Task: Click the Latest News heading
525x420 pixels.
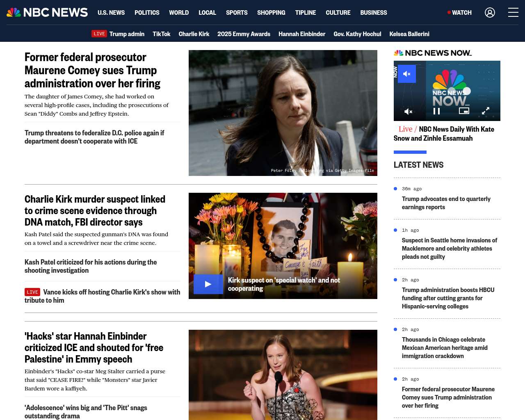Action: (x=418, y=165)
